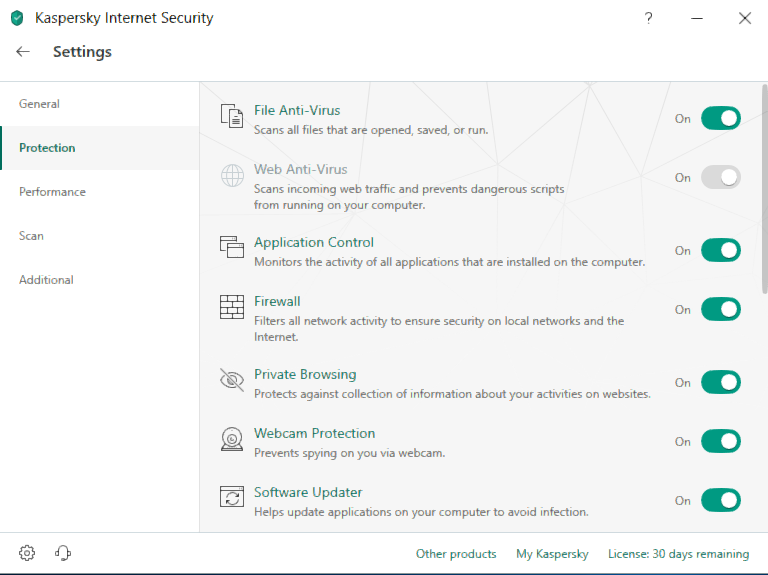Click the vertical scrollbar of protection list
The image size is (768, 575).
765,189
